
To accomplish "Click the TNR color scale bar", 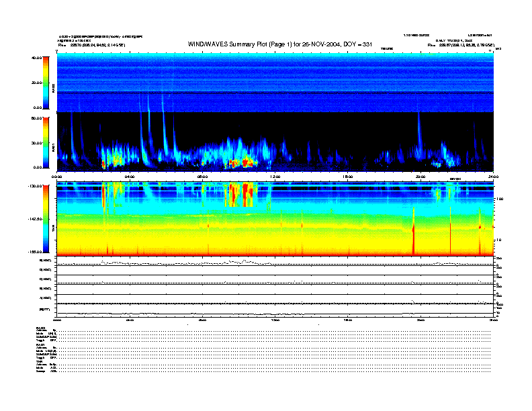I will [46, 218].
